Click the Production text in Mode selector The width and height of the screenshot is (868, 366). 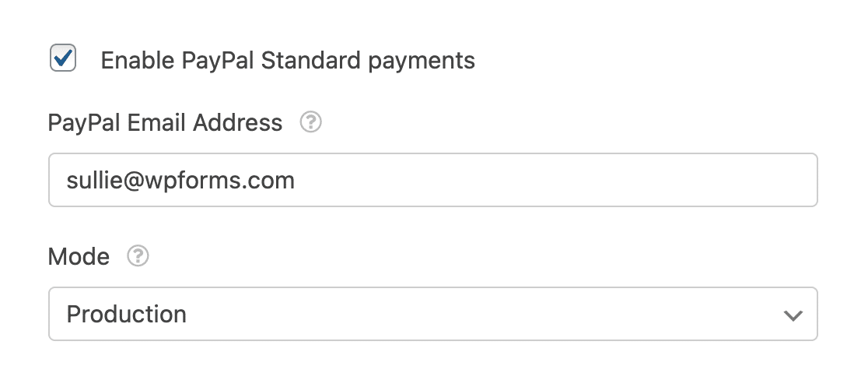coord(126,315)
